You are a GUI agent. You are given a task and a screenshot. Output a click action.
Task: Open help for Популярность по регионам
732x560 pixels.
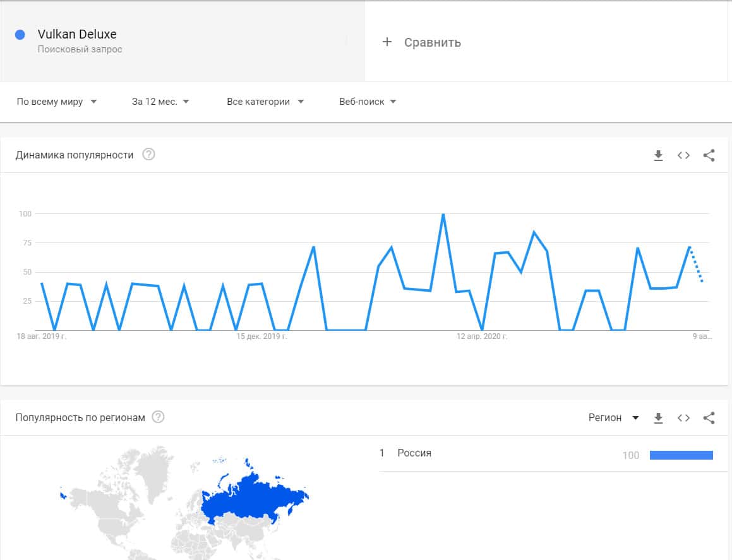[159, 417]
